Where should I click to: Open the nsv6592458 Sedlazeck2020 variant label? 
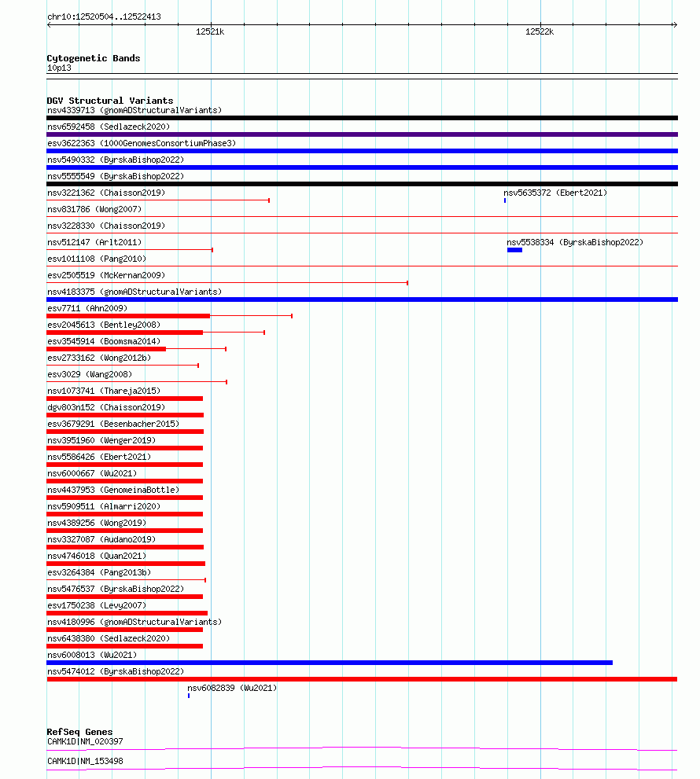click(109, 127)
